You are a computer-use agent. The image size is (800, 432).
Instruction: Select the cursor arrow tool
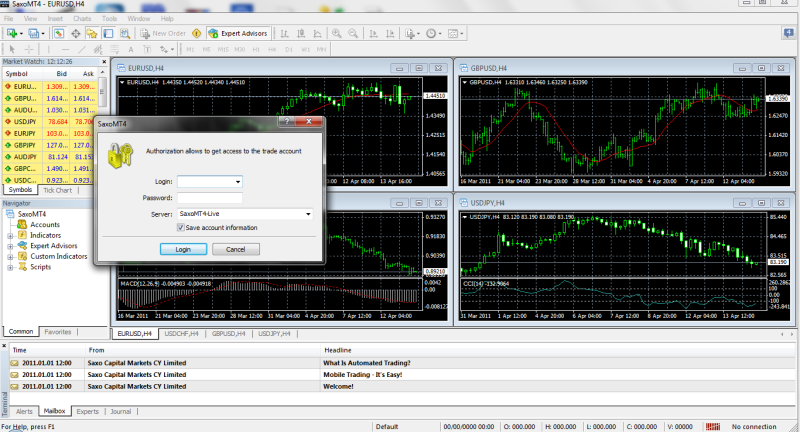point(12,49)
